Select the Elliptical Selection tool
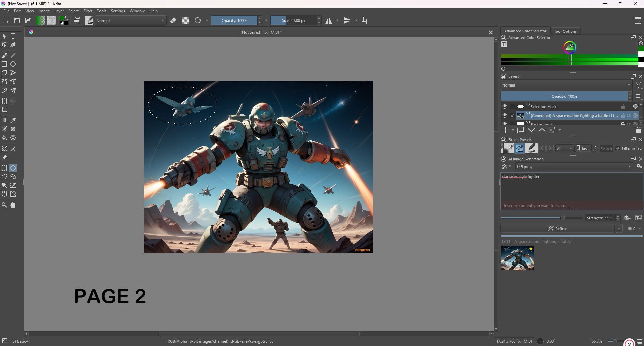Viewport: 644px width, 346px height. [13, 168]
